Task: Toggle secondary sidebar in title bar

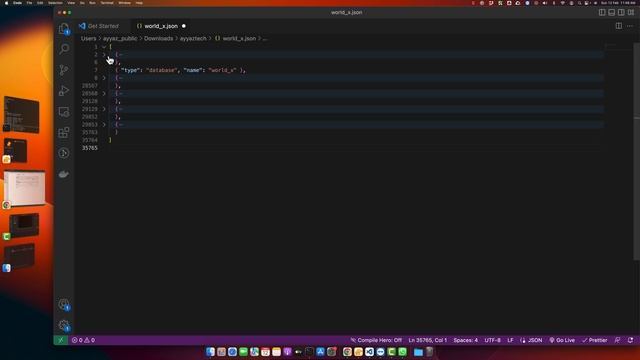Action: (621, 12)
